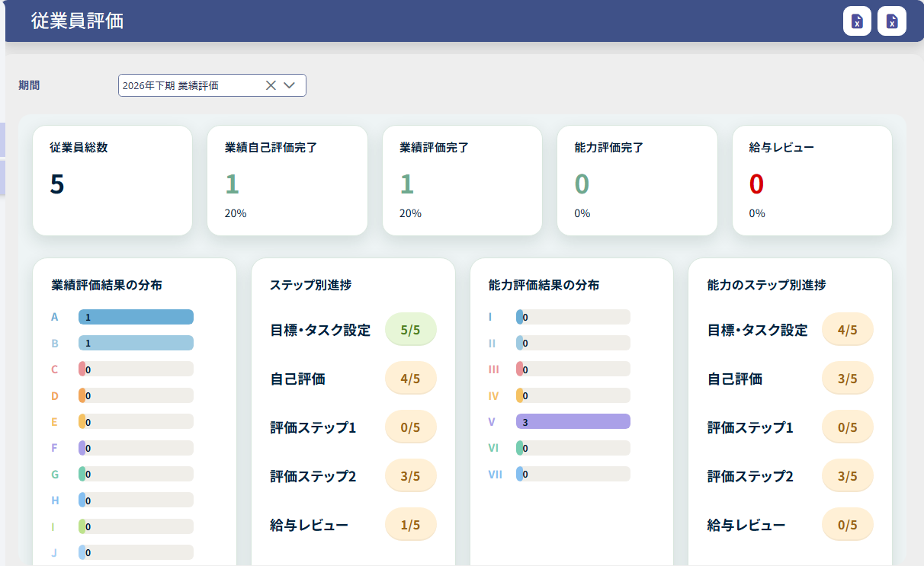924x566 pixels.
Task: Click the grade E distribution bar
Action: (x=136, y=421)
